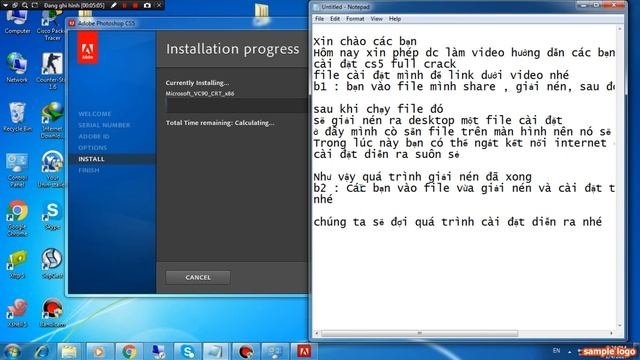Screen dimensions: 640x360
Task: Click the line "Như vậy quá trình giải nén đã xong"
Action: tap(422, 177)
